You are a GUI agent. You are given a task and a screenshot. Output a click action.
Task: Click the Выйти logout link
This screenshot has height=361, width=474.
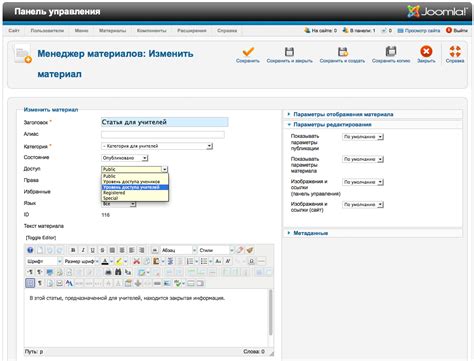(x=457, y=30)
